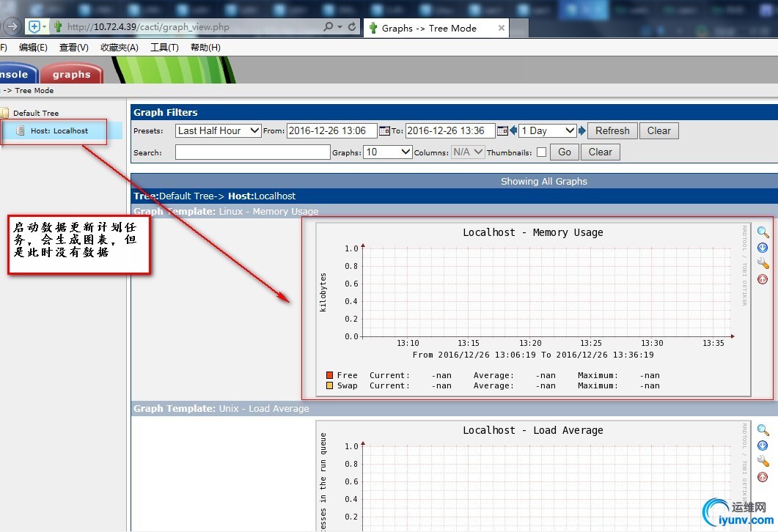Zoom the Load Average graph with magnifier icon
The image size is (778, 532).
click(x=763, y=430)
